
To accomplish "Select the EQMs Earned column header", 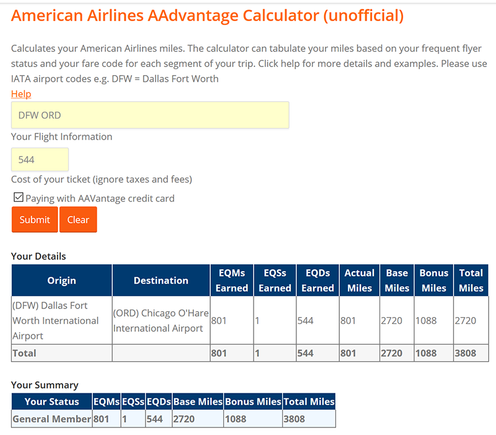I will click(x=232, y=280).
